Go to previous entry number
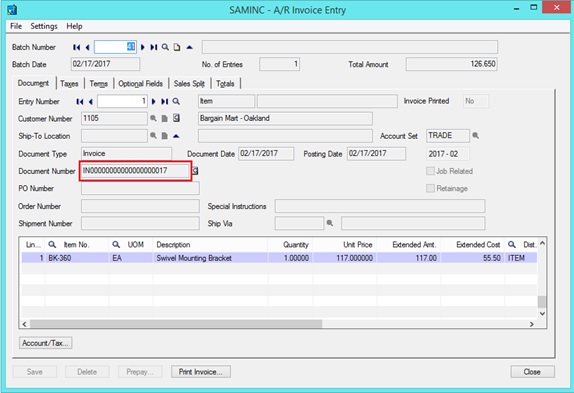 click(90, 101)
